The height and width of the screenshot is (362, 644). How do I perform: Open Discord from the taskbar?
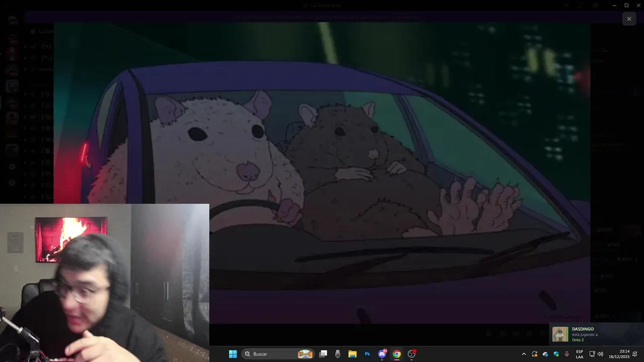(x=382, y=354)
